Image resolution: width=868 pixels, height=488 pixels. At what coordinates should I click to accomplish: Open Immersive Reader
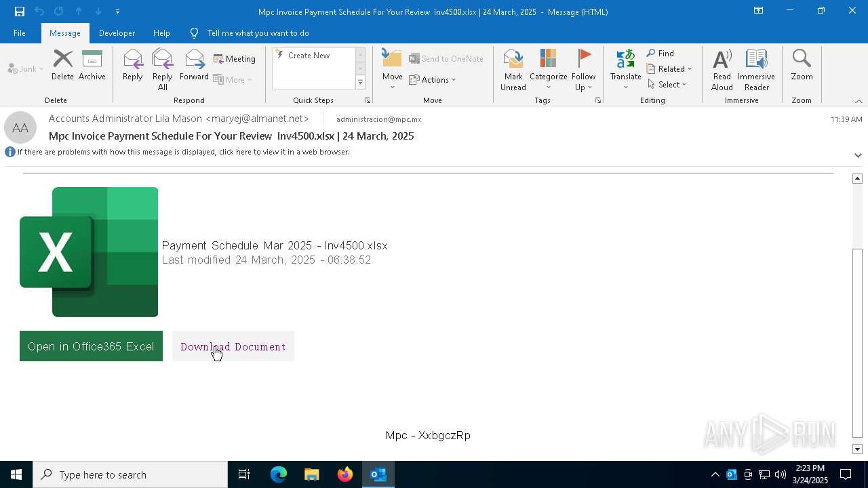pos(756,69)
